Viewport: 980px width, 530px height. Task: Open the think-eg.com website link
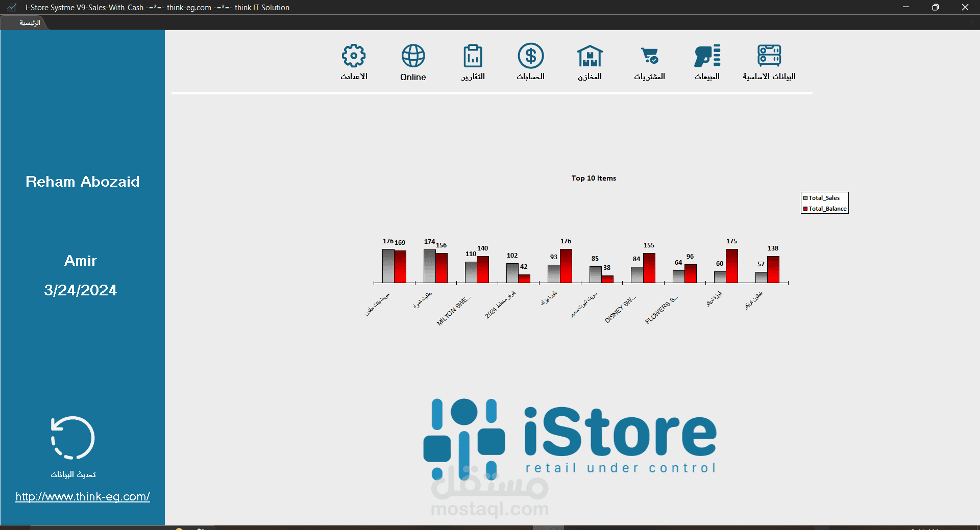click(83, 496)
